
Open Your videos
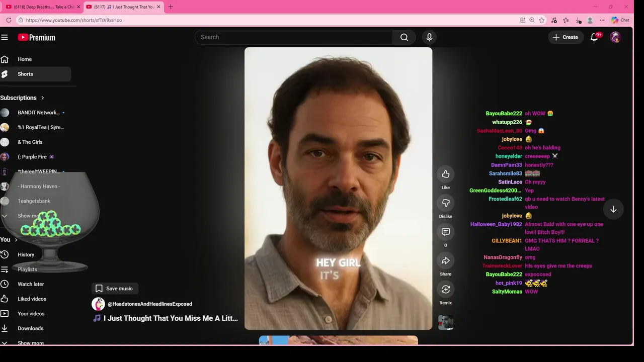[x=35, y=313]
